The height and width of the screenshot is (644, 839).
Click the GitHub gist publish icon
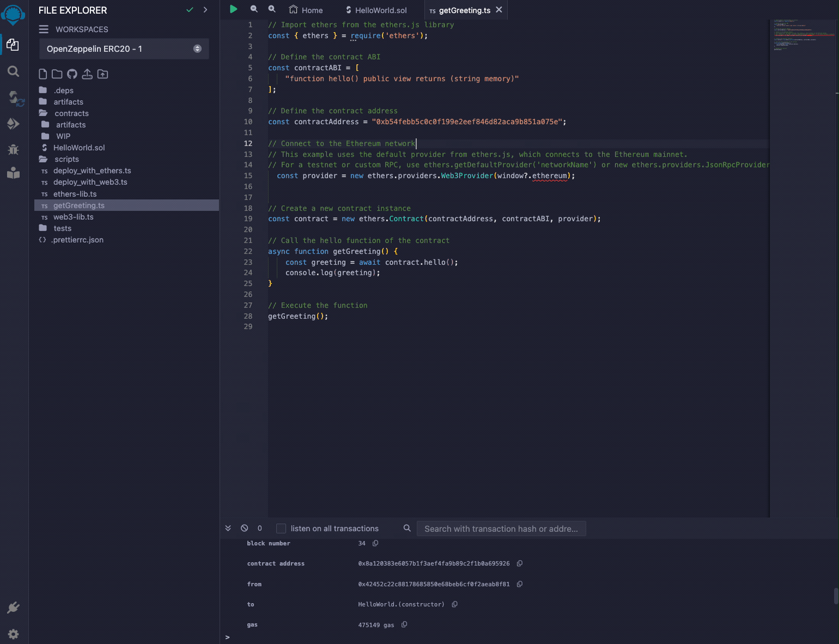point(72,74)
